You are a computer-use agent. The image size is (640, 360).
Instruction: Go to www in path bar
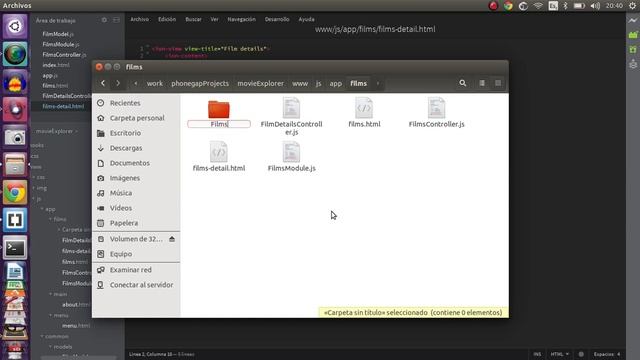click(300, 83)
